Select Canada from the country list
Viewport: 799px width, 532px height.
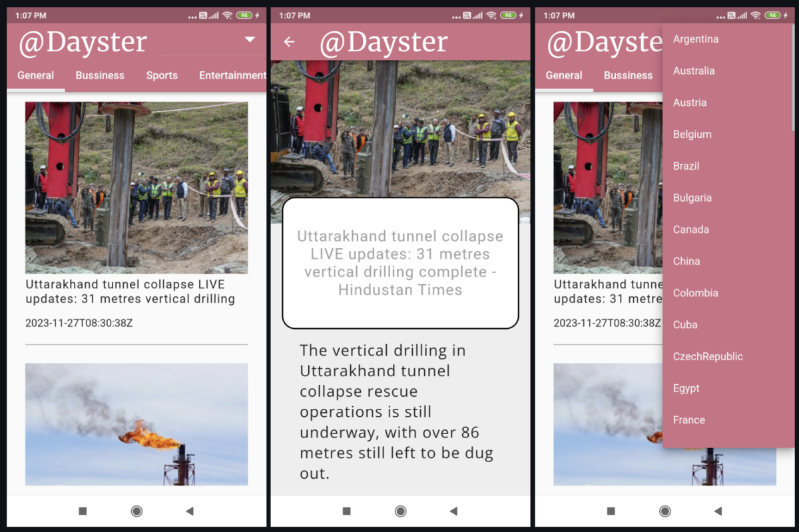pyautogui.click(x=690, y=229)
